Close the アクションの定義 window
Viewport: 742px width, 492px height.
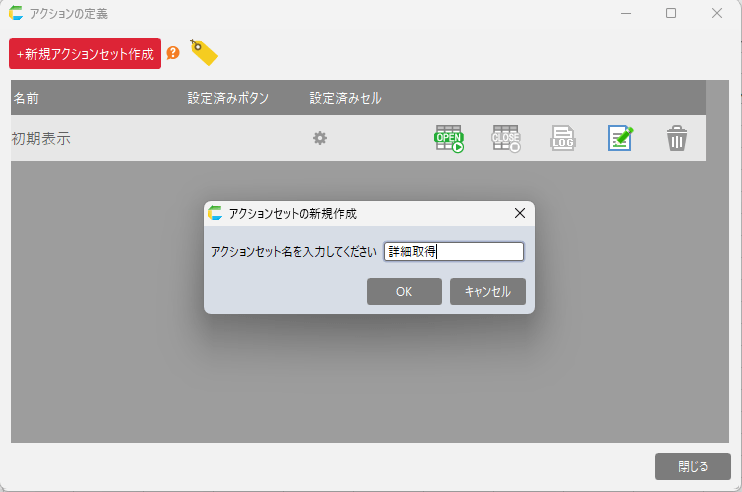tap(716, 13)
